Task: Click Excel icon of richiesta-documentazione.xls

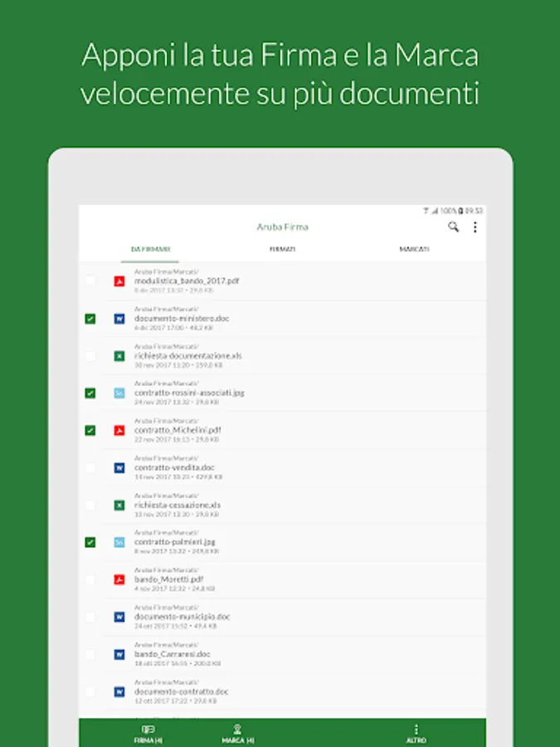Action: [119, 356]
